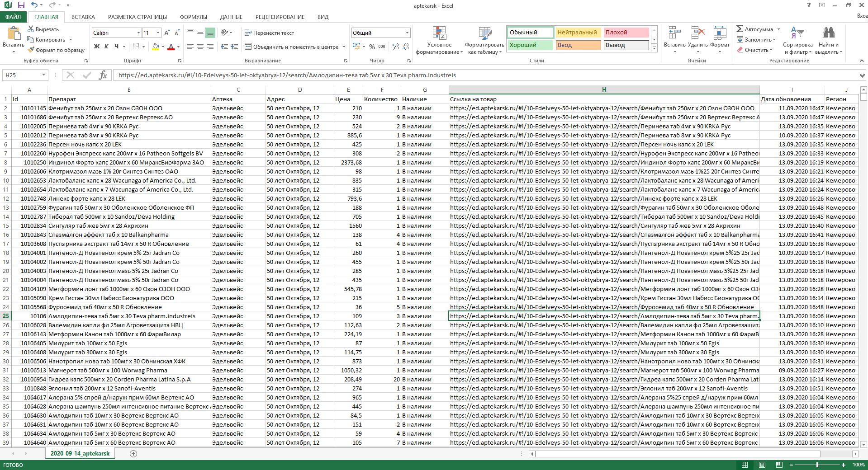Collapse the ribbon arrow
The image size is (868, 470).
tap(861, 60)
